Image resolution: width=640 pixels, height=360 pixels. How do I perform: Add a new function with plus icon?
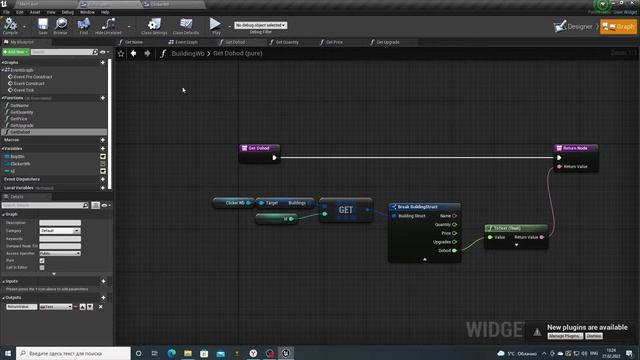pos(103,98)
